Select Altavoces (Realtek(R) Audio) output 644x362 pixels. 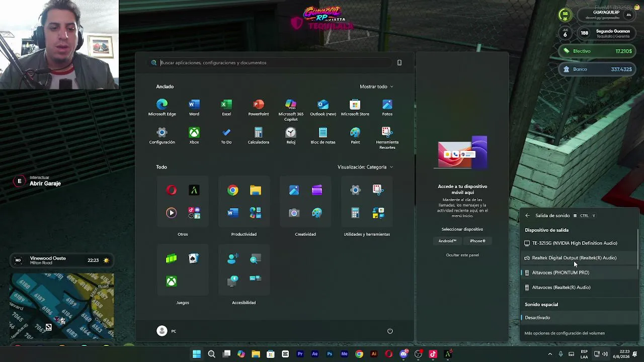click(x=579, y=288)
